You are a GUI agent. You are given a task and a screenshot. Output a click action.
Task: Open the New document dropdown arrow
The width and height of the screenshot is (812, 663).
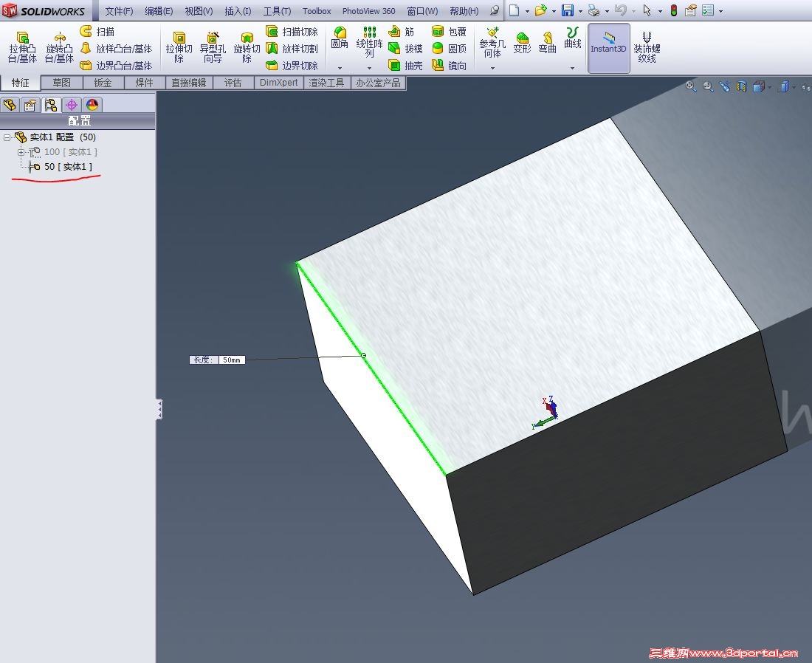(526, 11)
